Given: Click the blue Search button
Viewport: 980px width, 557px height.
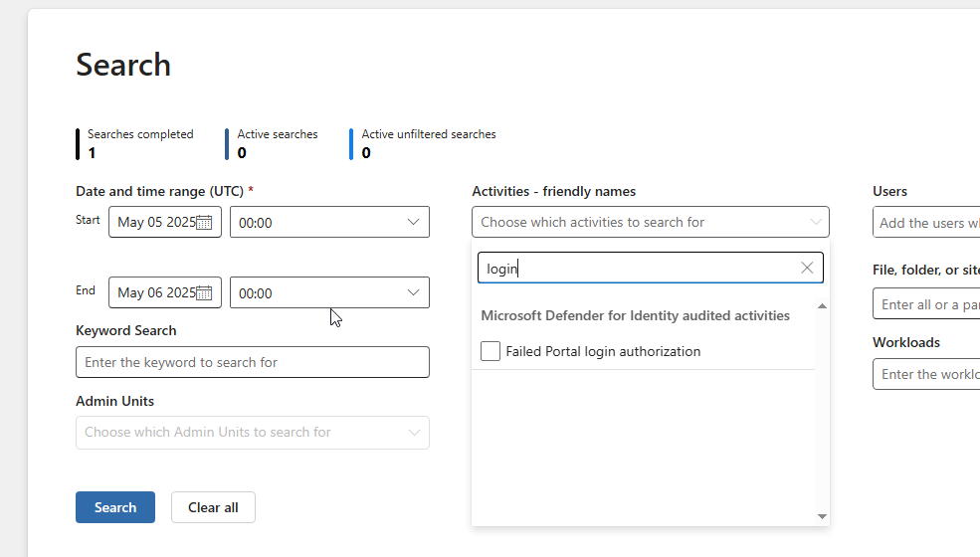Looking at the screenshot, I should pyautogui.click(x=115, y=507).
